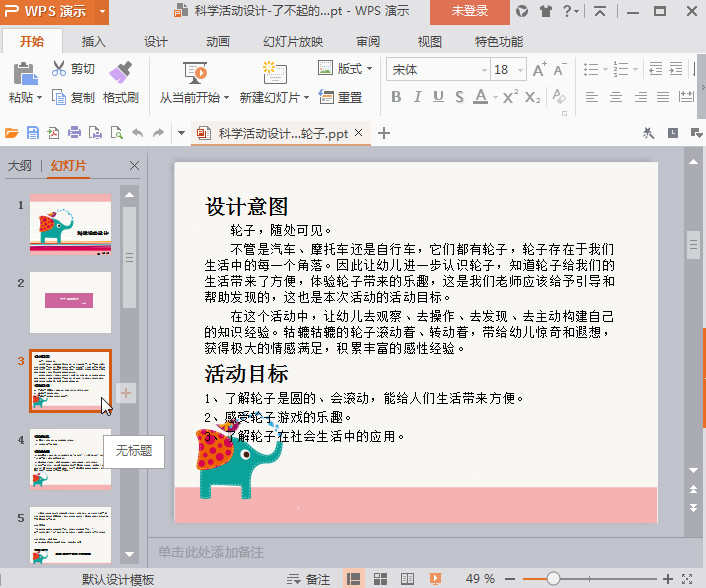Click the Copy icon
This screenshot has width=706, height=588.
(59, 97)
